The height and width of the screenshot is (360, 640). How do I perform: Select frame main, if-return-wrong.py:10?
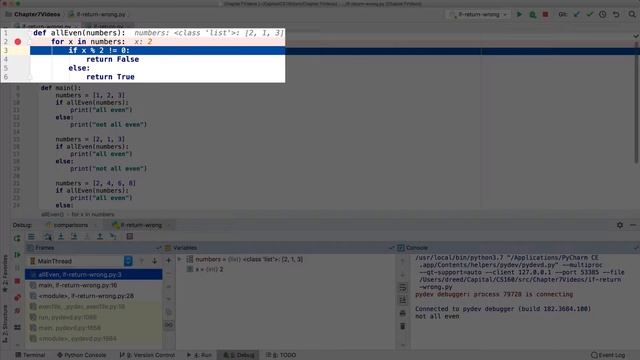pyautogui.click(x=93, y=285)
